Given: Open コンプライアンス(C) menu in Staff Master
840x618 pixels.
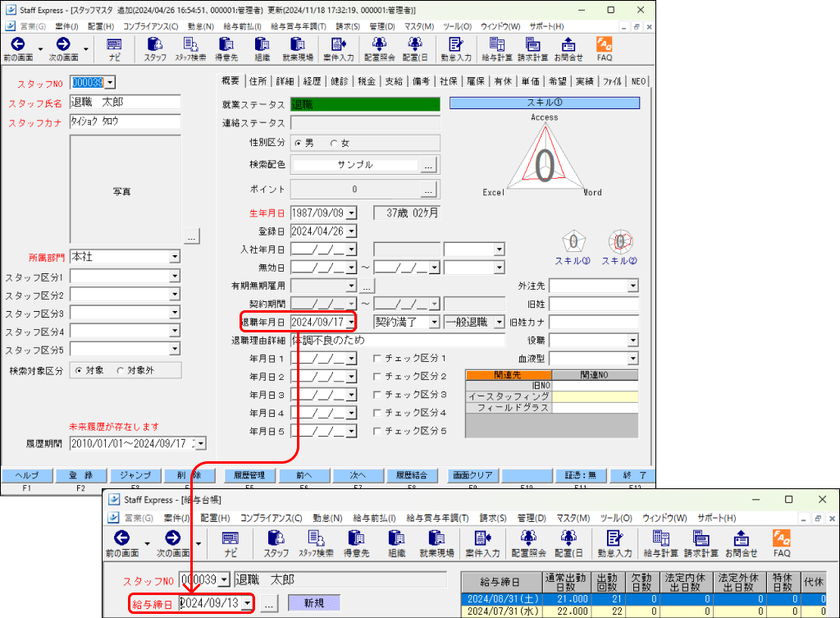Looking at the screenshot, I should click(151, 26).
